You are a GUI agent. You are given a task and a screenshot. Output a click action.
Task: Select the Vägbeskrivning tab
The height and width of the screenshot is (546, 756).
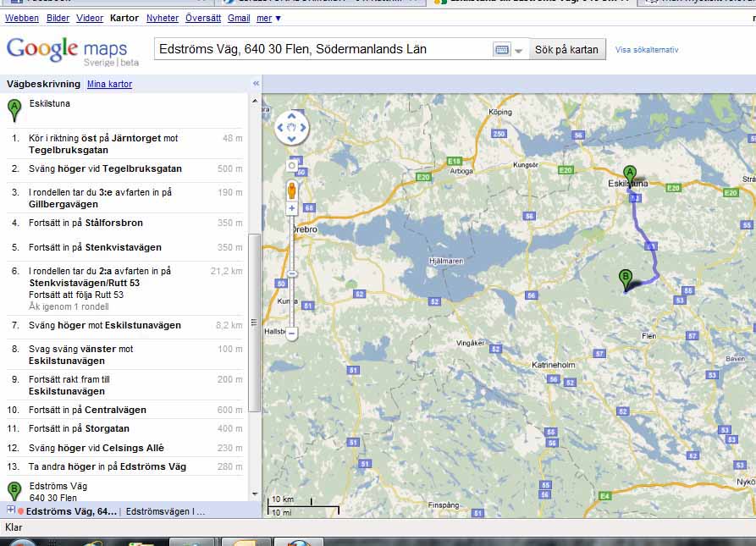pyautogui.click(x=43, y=84)
